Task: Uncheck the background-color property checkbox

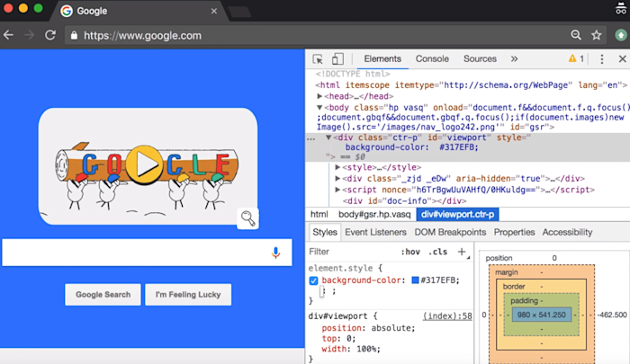Action: (313, 280)
